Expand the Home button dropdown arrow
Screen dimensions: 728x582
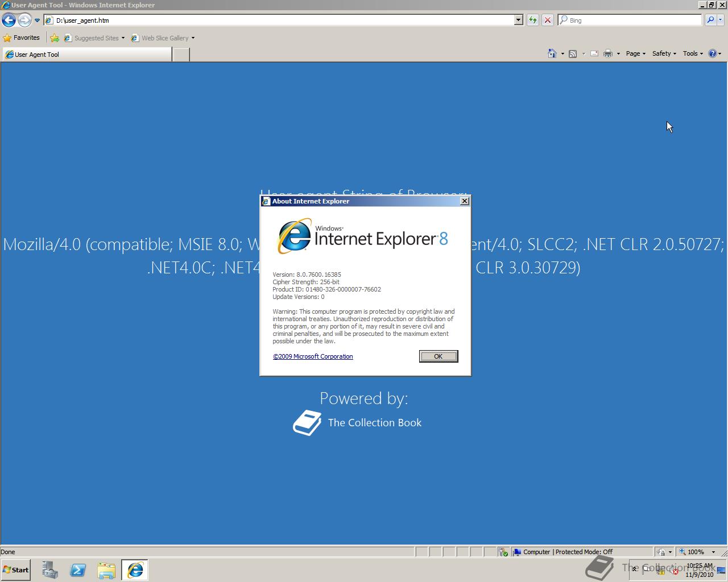[x=562, y=54]
